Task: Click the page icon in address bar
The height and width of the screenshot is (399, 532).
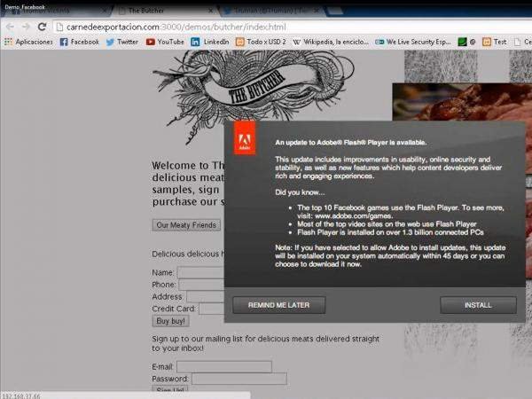Action: point(59,27)
